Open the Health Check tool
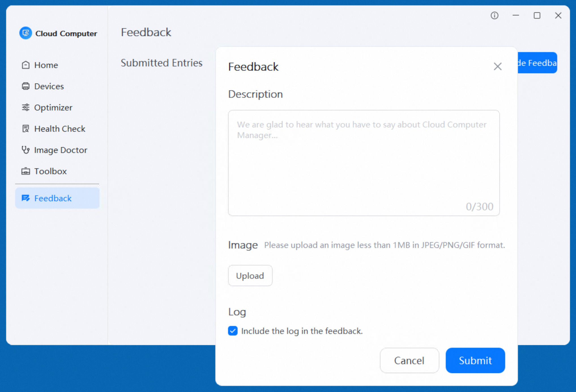The image size is (576, 392). (x=59, y=129)
